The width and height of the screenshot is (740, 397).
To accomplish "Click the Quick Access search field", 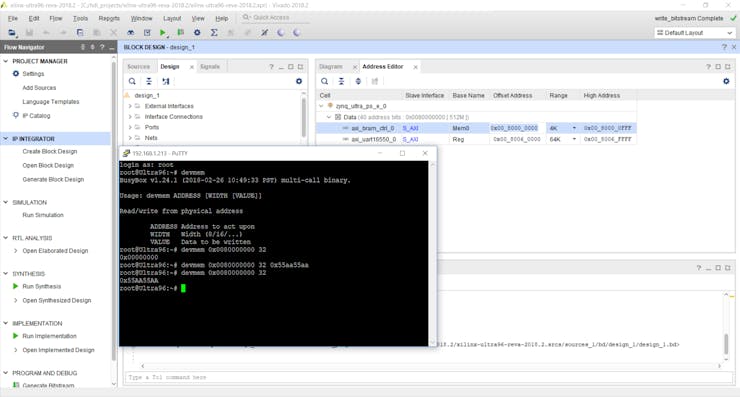I will (276, 17).
